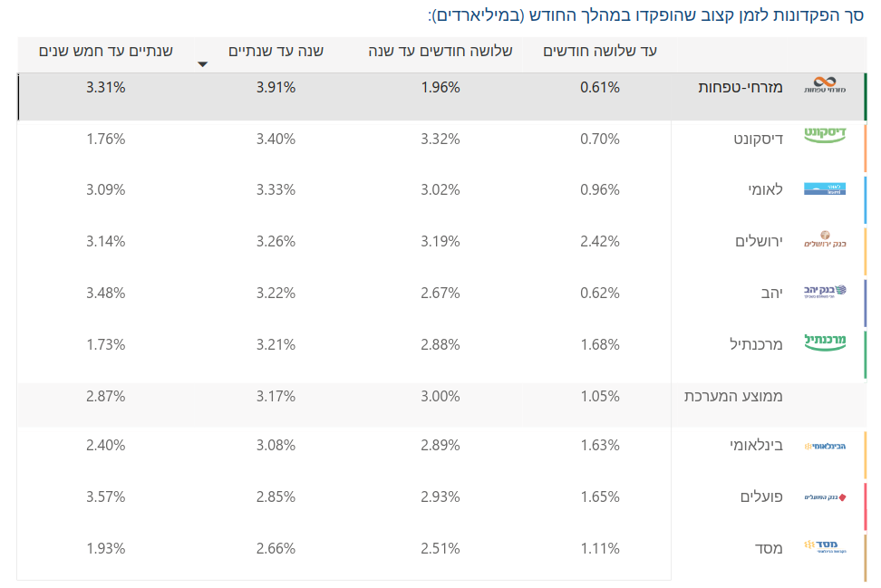Image resolution: width=881 pixels, height=588 pixels.
Task: Click the Mercantile bank logo
Action: pos(824,342)
